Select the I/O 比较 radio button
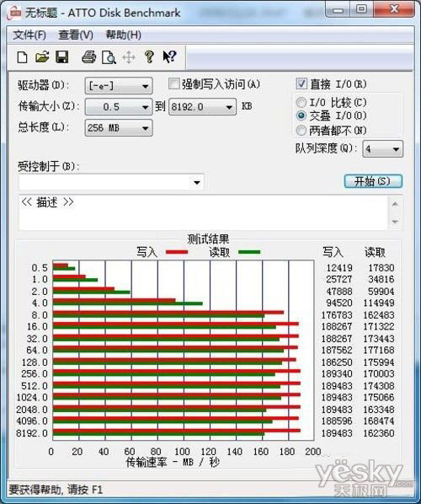This screenshot has width=421, height=504. click(301, 103)
